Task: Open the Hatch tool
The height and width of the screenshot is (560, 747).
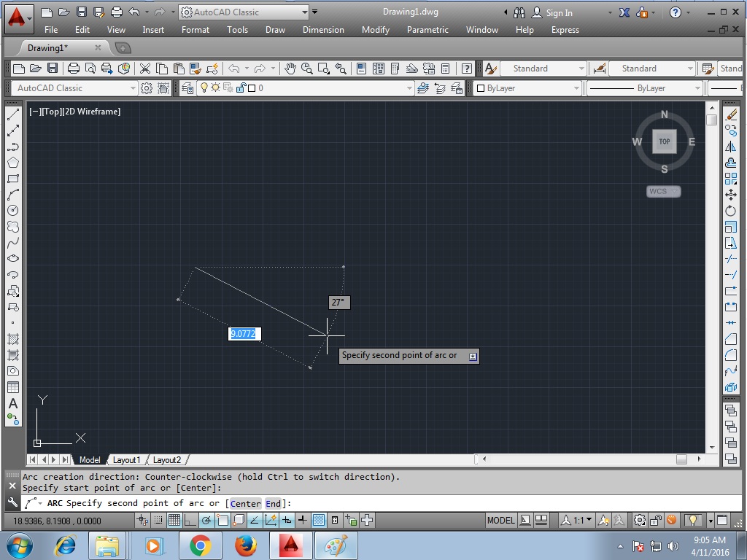Action: 12,341
